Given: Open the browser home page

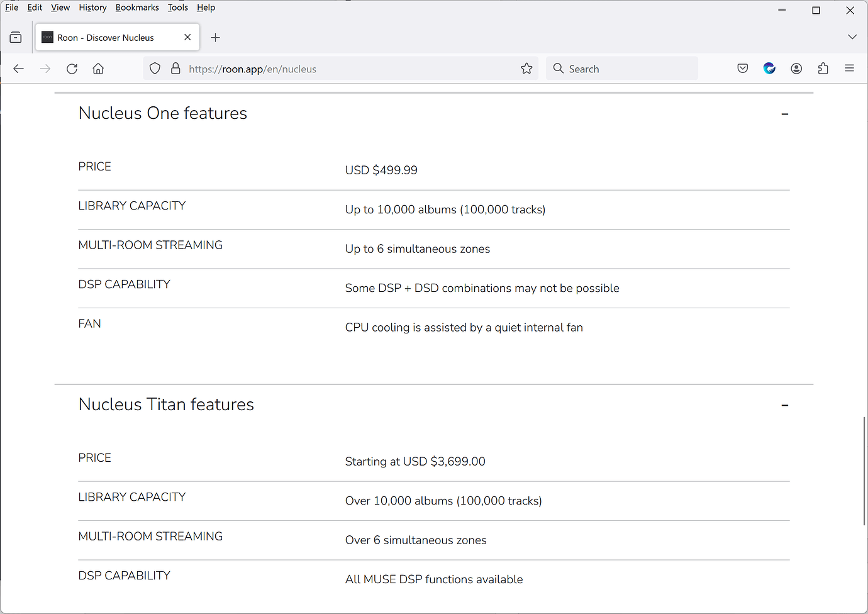Looking at the screenshot, I should (98, 69).
